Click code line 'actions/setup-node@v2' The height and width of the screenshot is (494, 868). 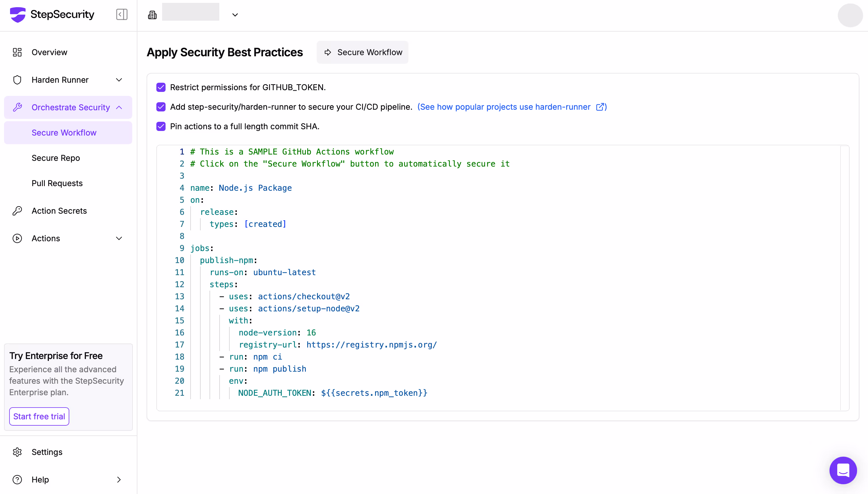point(309,308)
